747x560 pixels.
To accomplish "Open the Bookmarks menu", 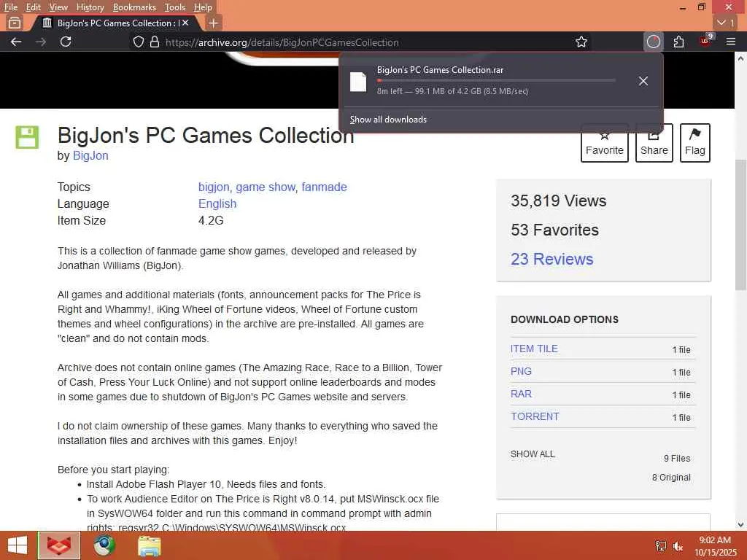I will 134,7.
